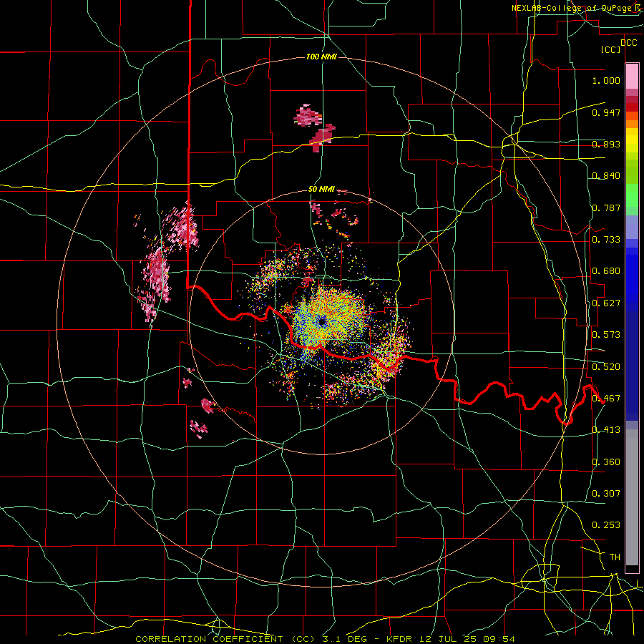Click the 0.947 scale value

[x=606, y=112]
